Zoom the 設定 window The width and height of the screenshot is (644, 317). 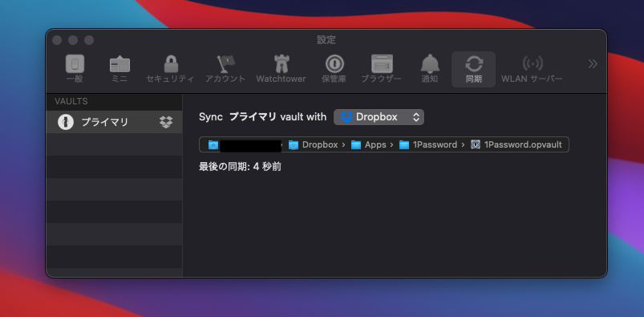click(x=89, y=40)
